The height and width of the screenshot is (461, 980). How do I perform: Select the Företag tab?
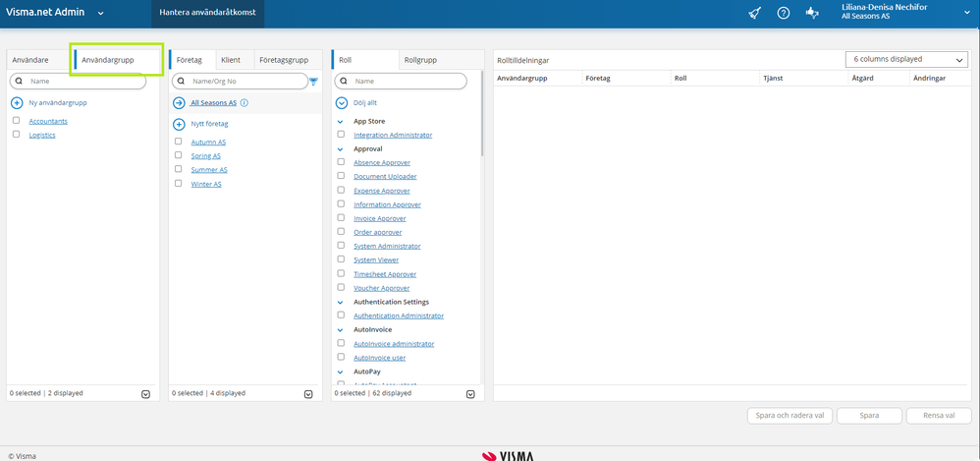(x=192, y=60)
